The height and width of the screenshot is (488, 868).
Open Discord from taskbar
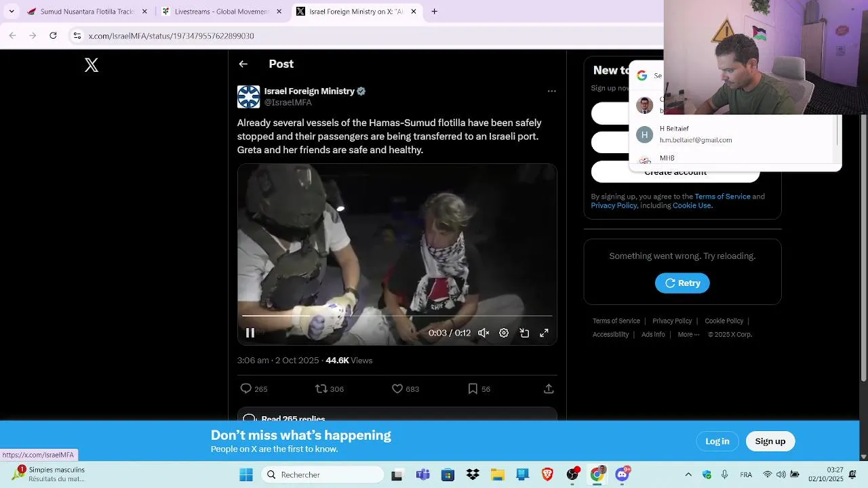point(622,474)
